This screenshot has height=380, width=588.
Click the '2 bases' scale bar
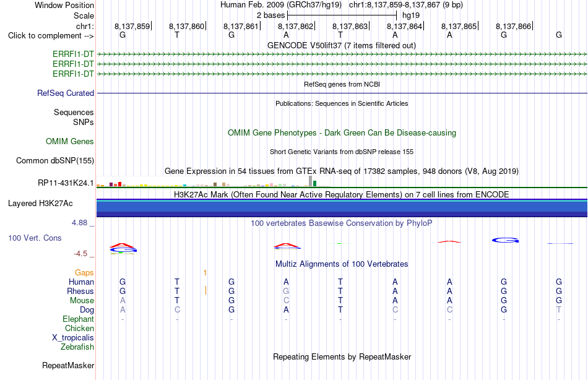click(342, 15)
